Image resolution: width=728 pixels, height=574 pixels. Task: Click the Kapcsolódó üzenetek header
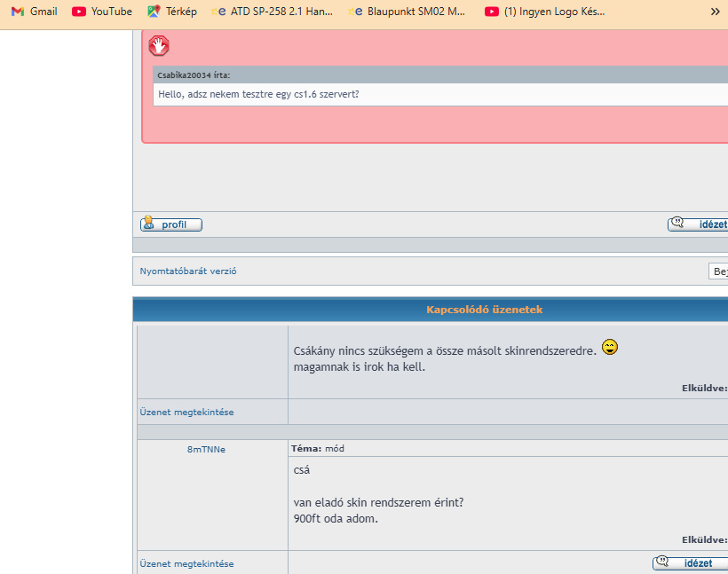(484, 310)
